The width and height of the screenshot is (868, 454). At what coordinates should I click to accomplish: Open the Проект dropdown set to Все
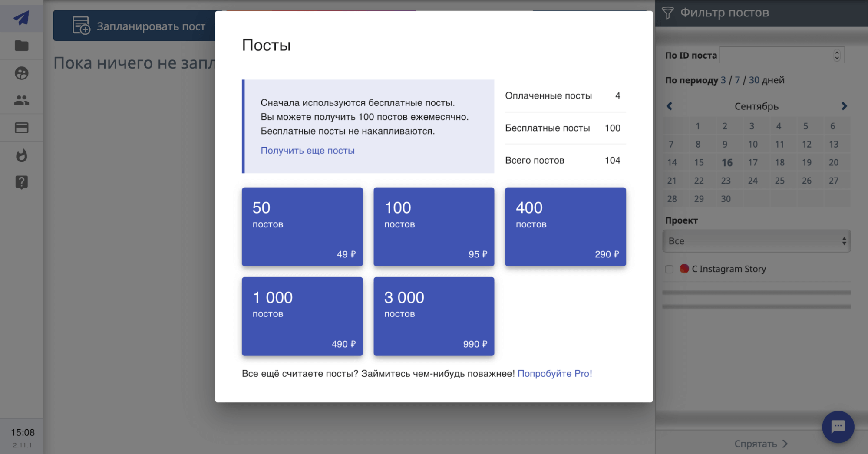pos(756,241)
